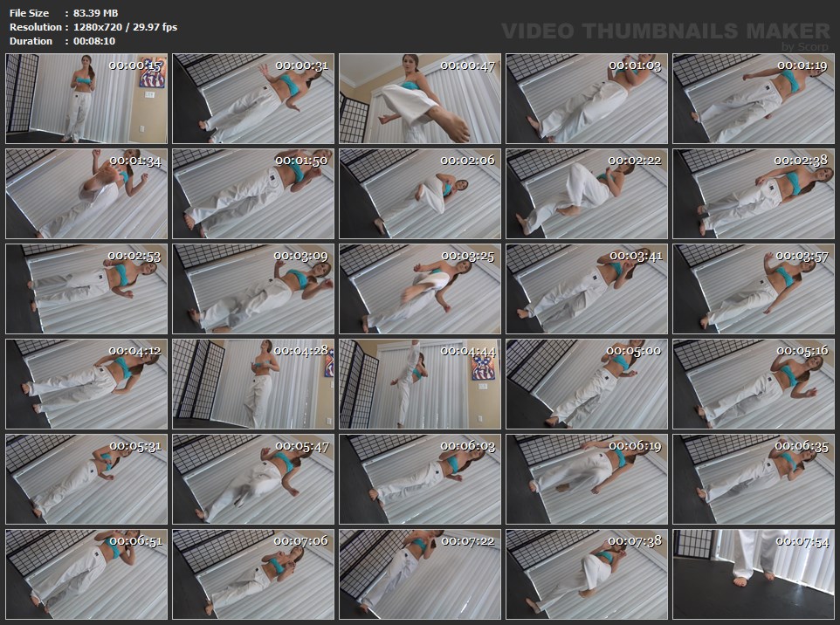Image resolution: width=840 pixels, height=625 pixels.
Task: Choose the 00:07:06 frame
Action: (x=253, y=574)
